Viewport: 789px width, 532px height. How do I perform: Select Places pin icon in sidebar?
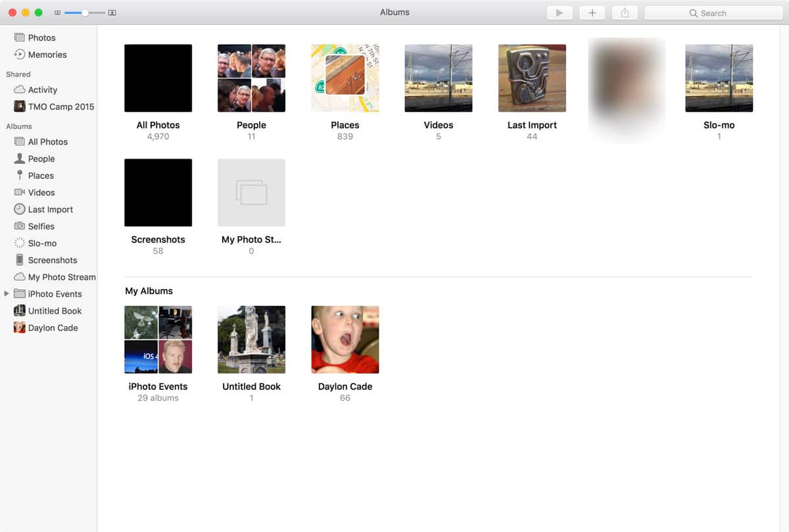20,176
